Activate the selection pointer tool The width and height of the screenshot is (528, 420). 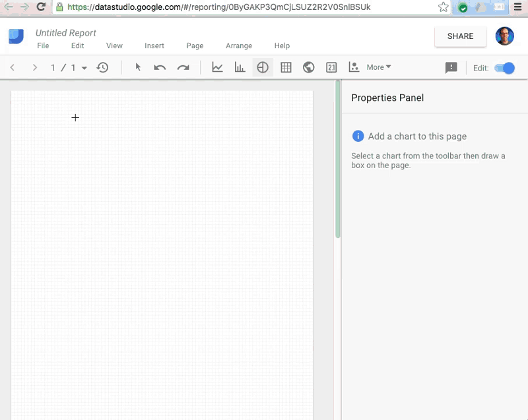(138, 67)
